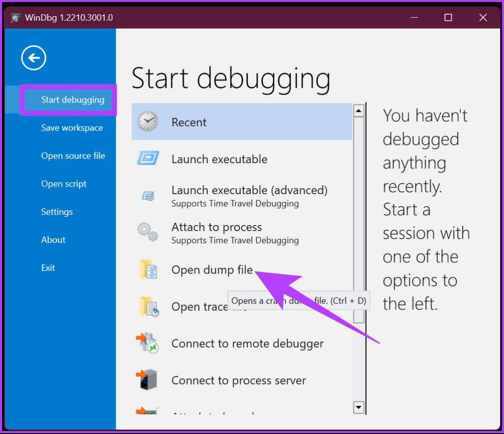
Task: Click the Open trace file folder icon
Action: coord(149,306)
